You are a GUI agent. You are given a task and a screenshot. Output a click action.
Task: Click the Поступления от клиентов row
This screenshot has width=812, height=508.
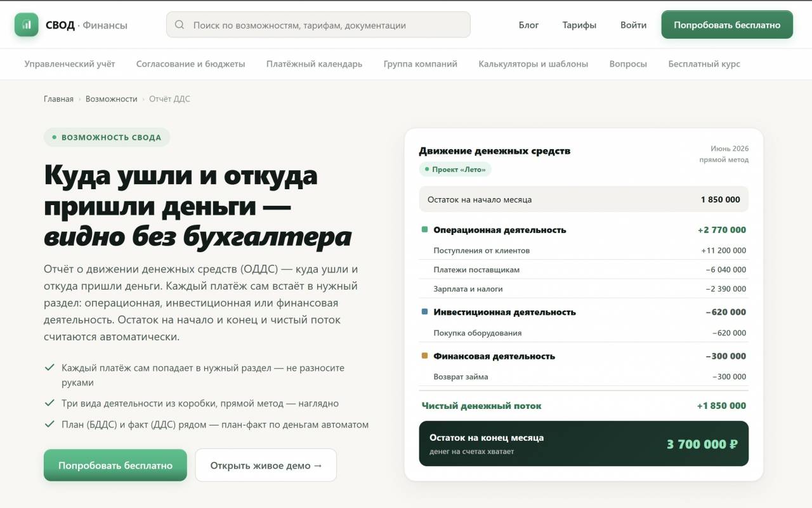tap(584, 250)
